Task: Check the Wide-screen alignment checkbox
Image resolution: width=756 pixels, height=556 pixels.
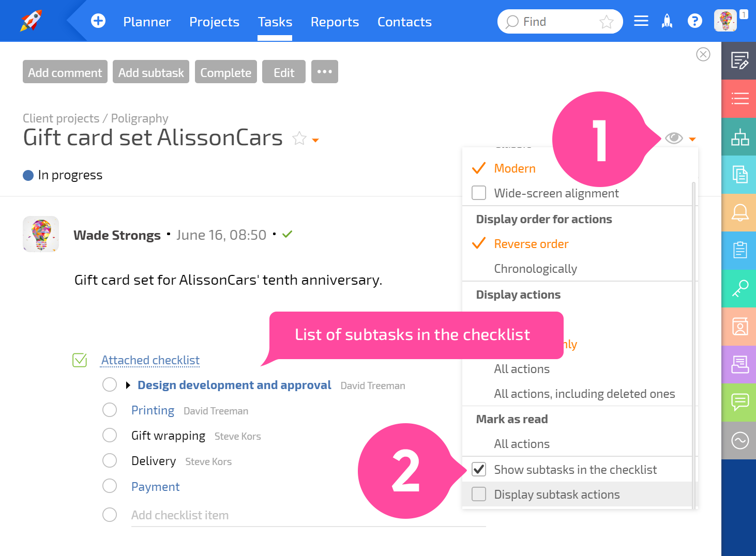Action: 479,193
